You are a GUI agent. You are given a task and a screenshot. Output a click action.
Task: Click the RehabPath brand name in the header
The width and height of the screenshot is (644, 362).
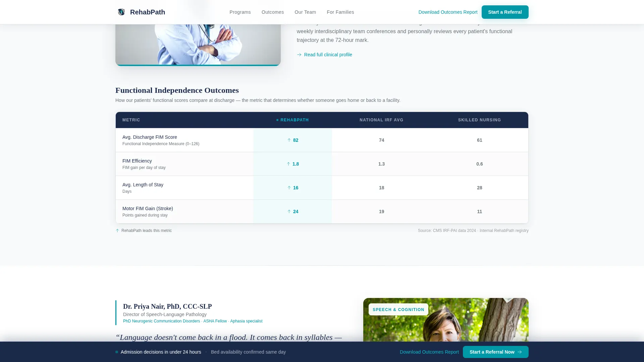pyautogui.click(x=148, y=12)
